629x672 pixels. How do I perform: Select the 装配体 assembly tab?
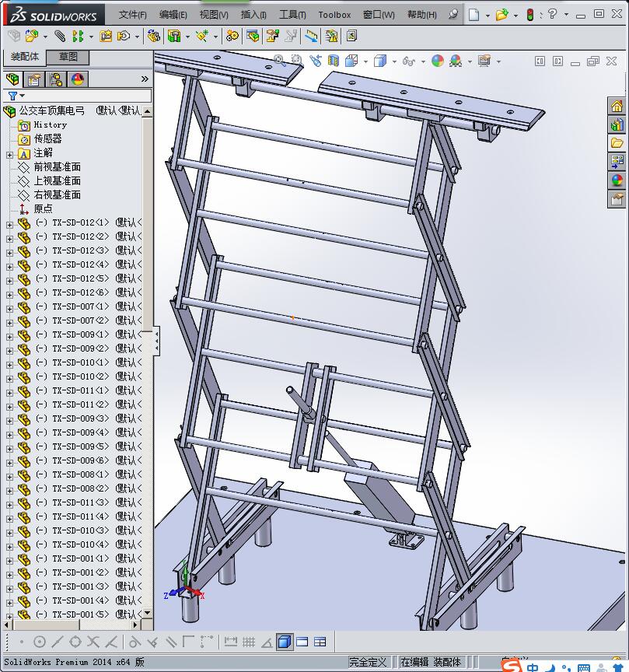(24, 57)
